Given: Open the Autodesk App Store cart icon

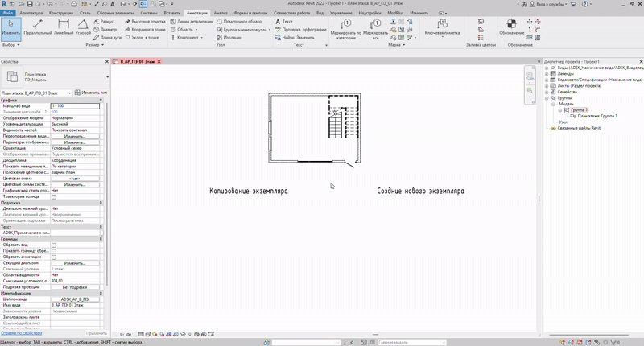Looking at the screenshot, I should 573,4.
